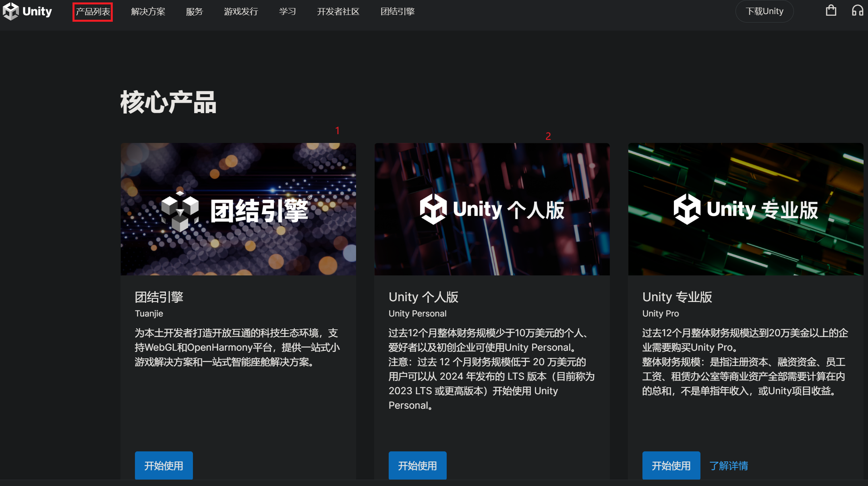Select 服务 in the navigation bar
868x486 pixels.
point(194,12)
